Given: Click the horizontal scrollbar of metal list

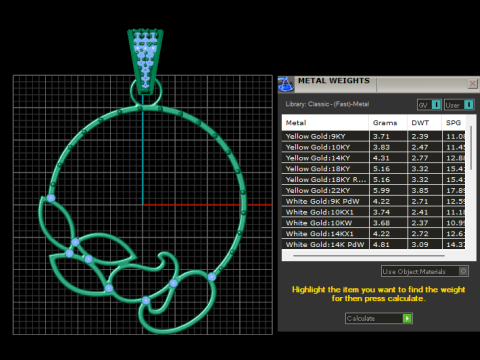Looking at the screenshot, I should coord(369,256).
